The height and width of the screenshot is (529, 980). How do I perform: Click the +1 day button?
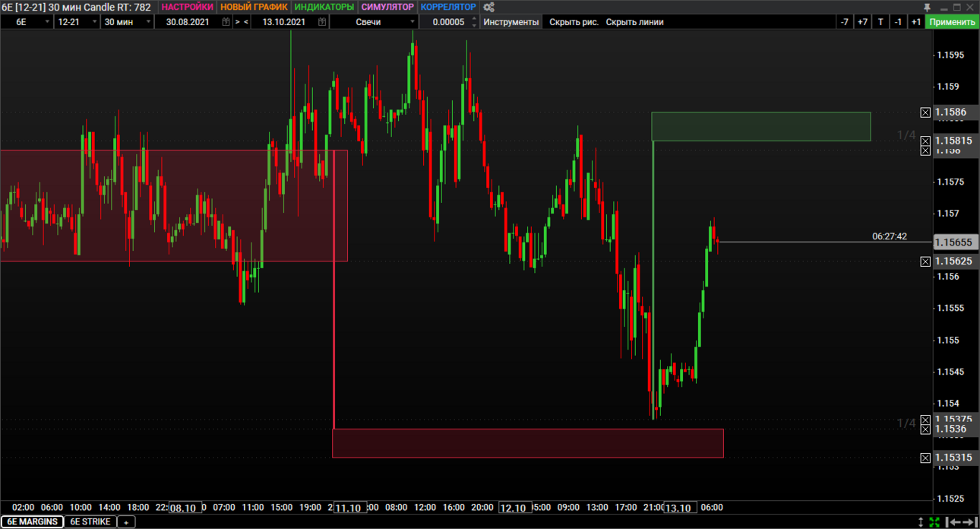click(916, 22)
